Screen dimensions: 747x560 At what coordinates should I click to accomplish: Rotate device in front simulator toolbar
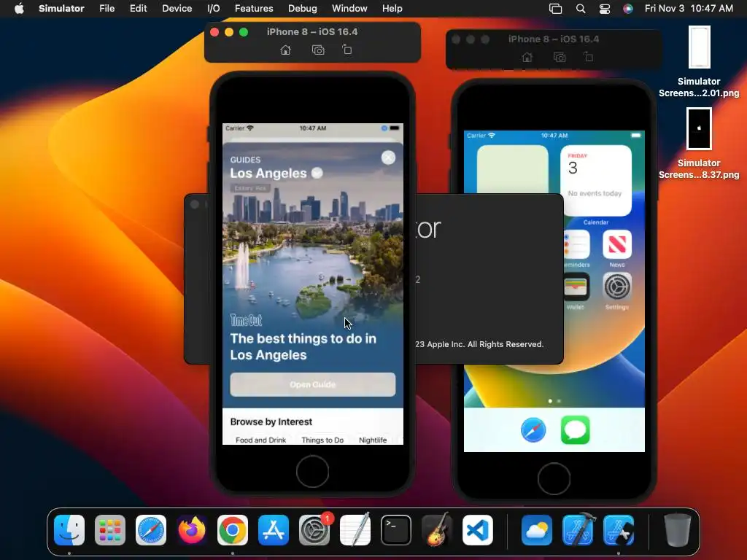(347, 50)
